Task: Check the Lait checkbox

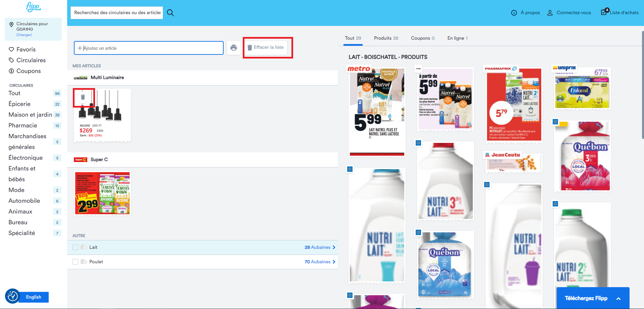Action: (75, 247)
